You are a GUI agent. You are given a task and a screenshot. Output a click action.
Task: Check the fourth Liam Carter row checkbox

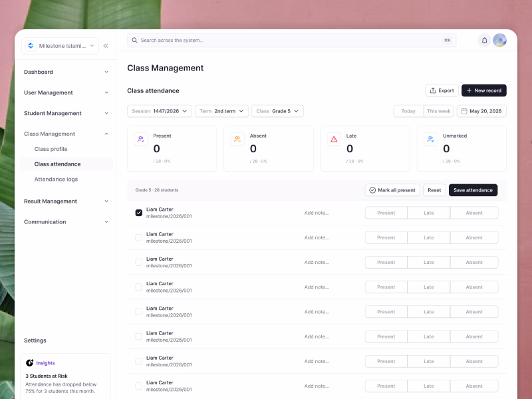pos(139,287)
